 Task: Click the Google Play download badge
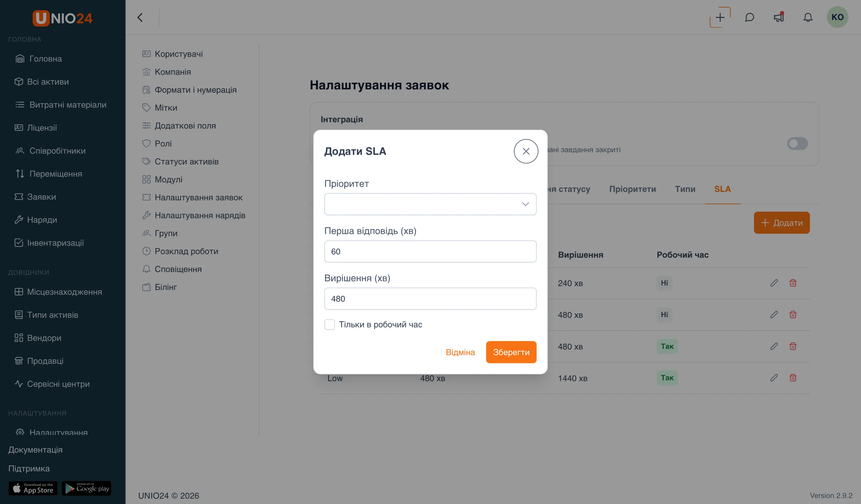click(x=86, y=488)
